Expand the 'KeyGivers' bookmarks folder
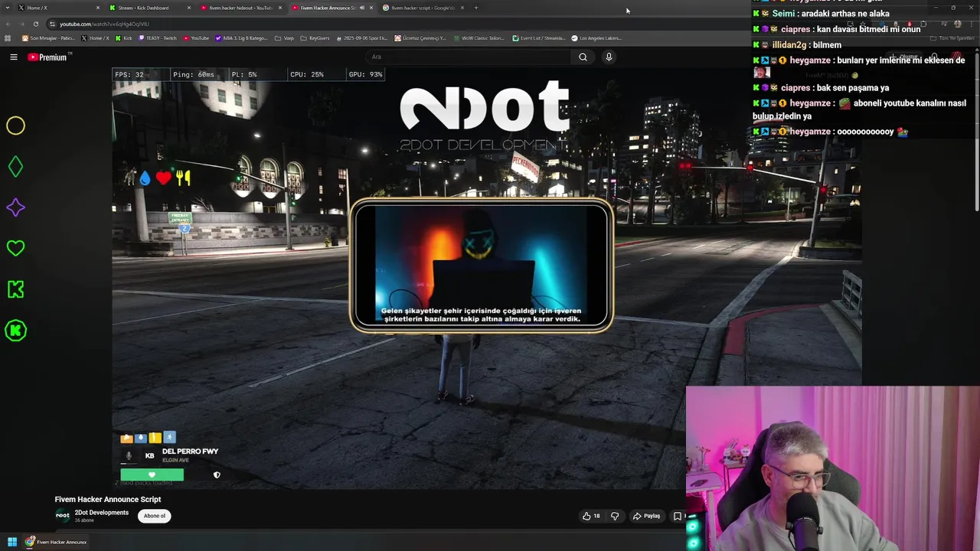Image resolution: width=980 pixels, height=551 pixels. pyautogui.click(x=315, y=37)
